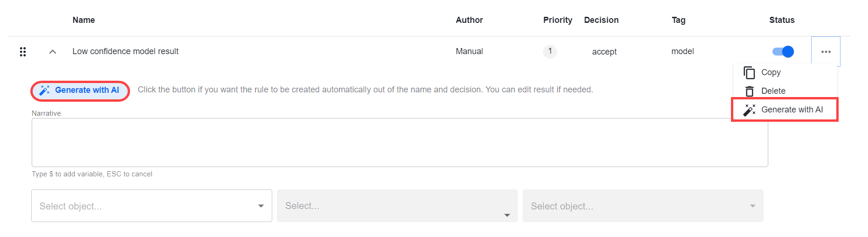
Task: Grab the drag handle dots icon
Action: point(22,52)
